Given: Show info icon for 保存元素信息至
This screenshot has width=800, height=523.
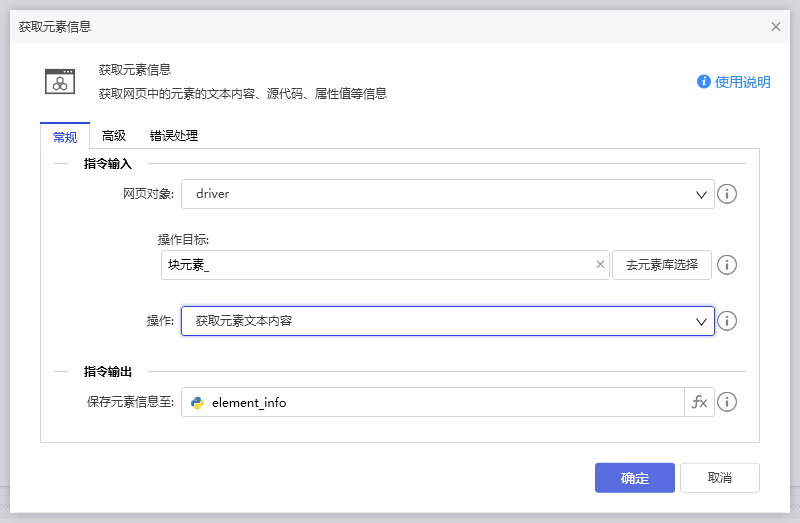Looking at the screenshot, I should pos(728,402).
